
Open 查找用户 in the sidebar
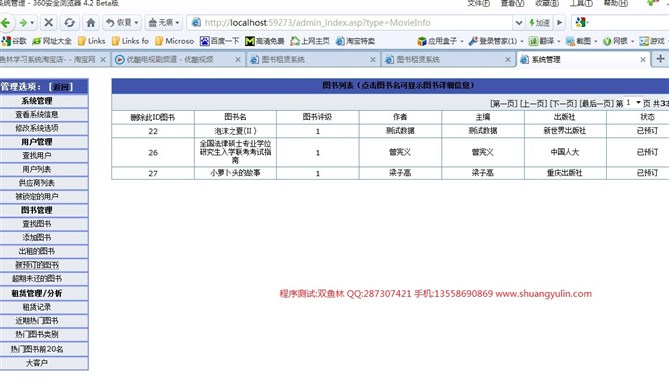tap(37, 155)
